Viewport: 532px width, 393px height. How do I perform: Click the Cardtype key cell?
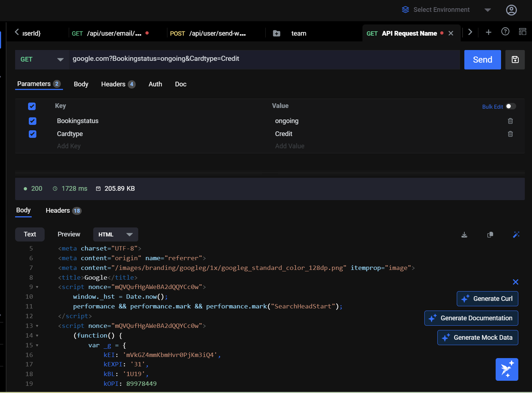[x=70, y=134]
